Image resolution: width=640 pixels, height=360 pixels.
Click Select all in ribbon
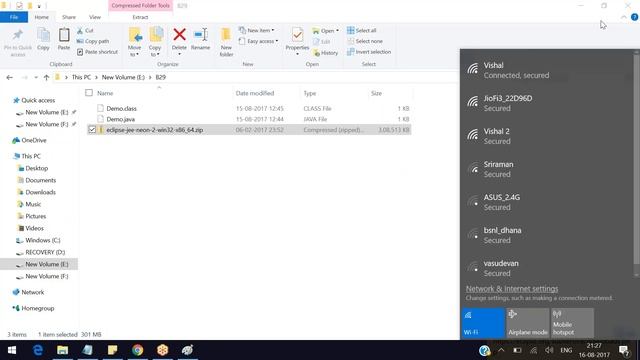362,31
